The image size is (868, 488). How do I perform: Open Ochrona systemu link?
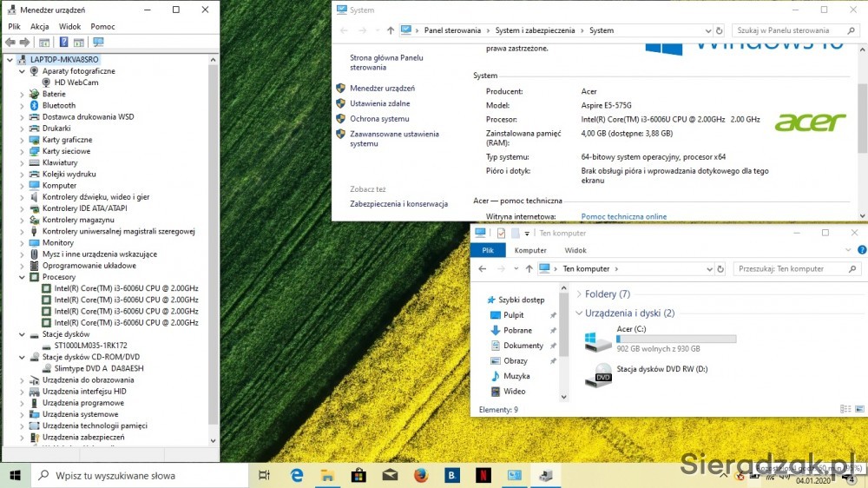(379, 119)
